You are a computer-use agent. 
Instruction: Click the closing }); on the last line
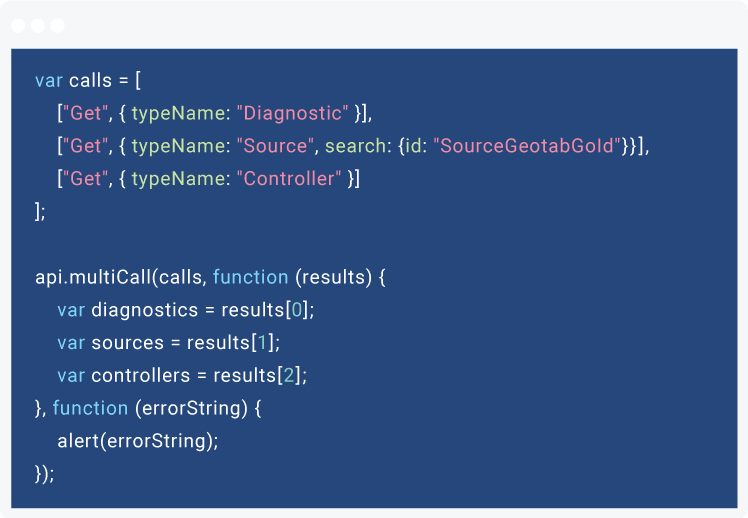tap(45, 474)
